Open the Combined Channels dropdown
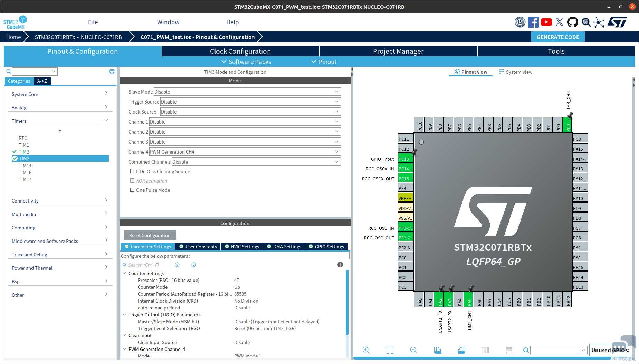 (256, 161)
